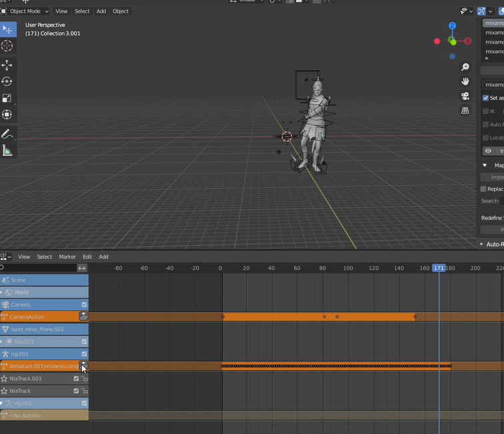Uncheck the NlaTrack.001 mute checkbox

coord(76,379)
